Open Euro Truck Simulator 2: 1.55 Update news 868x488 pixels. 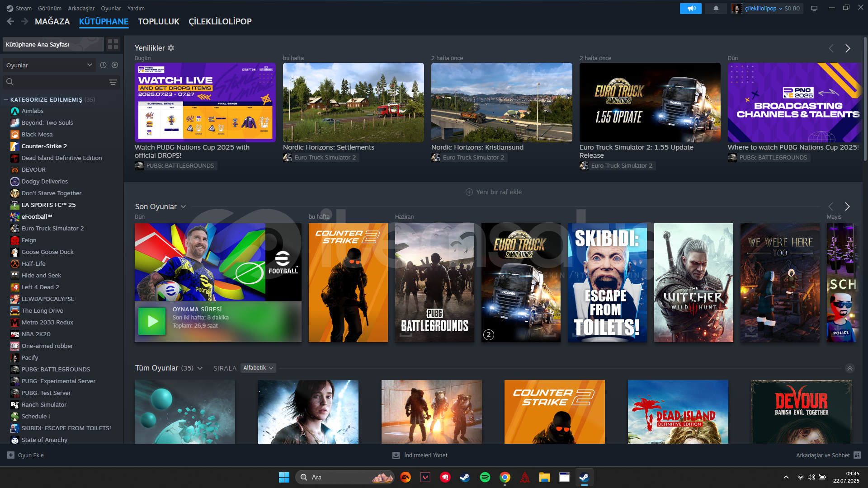tap(650, 103)
